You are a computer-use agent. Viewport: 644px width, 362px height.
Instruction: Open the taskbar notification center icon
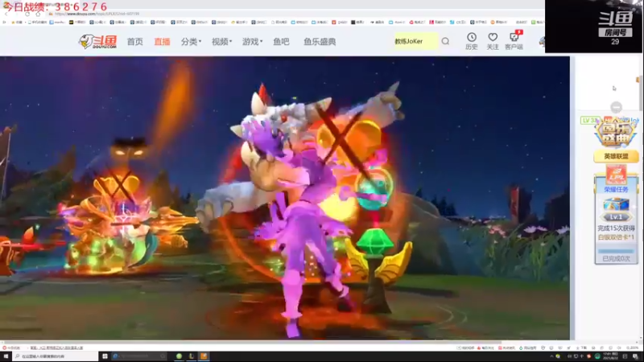point(635,356)
